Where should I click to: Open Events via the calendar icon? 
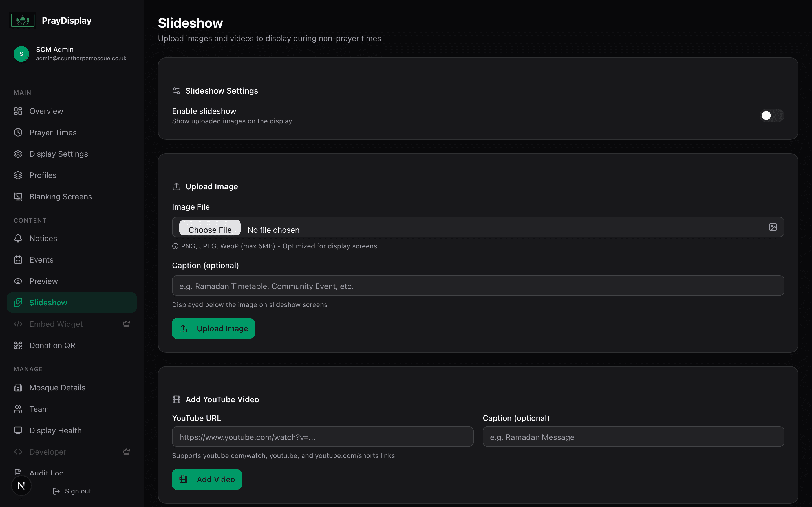click(x=18, y=259)
